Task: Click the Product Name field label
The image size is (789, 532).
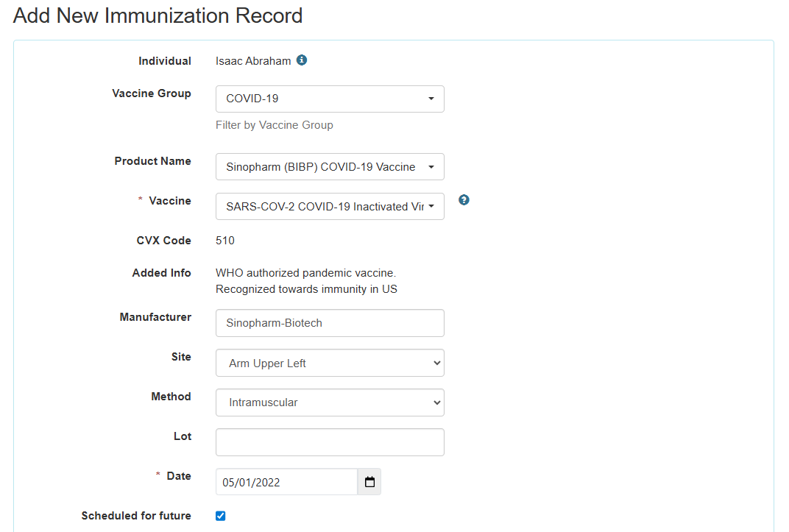Action: click(152, 161)
